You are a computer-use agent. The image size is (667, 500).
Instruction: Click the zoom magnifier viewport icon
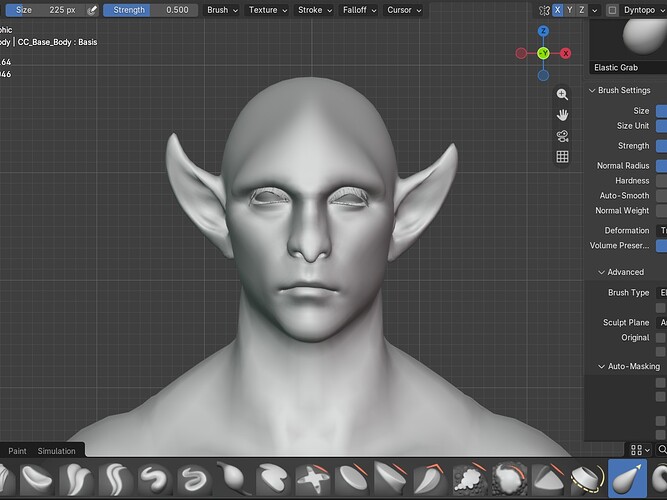coord(562,94)
